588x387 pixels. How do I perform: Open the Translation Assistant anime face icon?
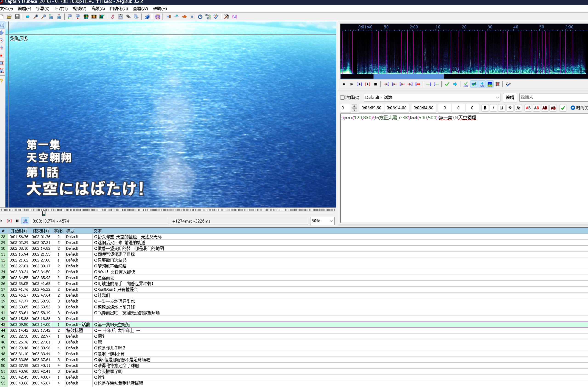[158, 17]
